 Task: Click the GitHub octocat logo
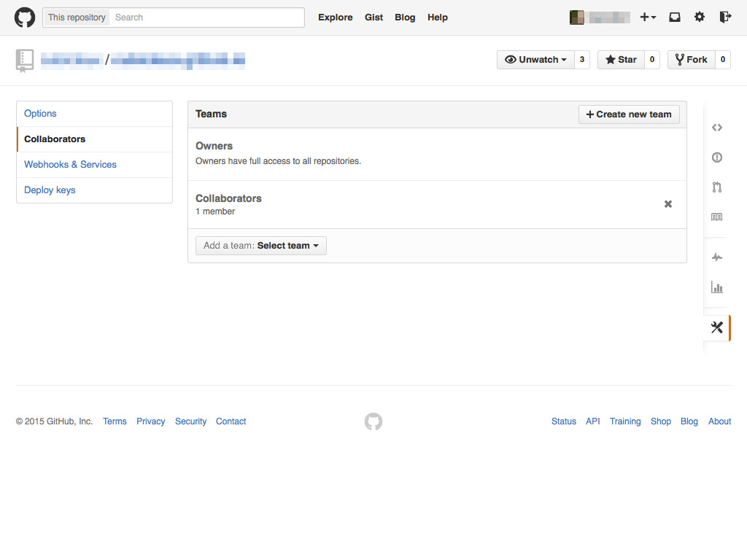coord(24,17)
